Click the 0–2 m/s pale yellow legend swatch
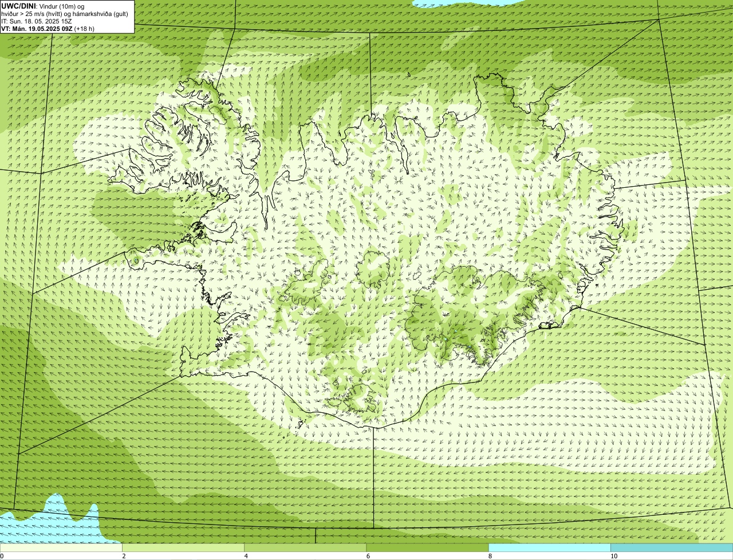The height and width of the screenshot is (560, 733). tap(61, 547)
